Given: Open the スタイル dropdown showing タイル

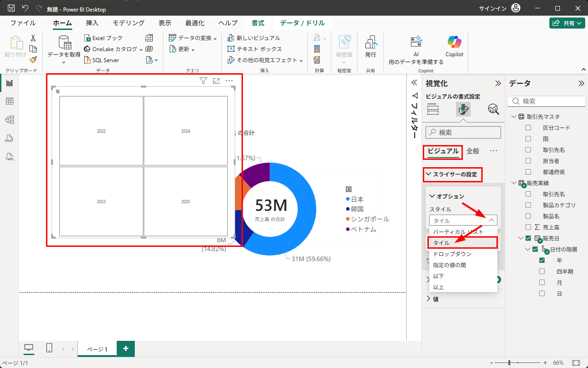Looking at the screenshot, I should pos(463,220).
